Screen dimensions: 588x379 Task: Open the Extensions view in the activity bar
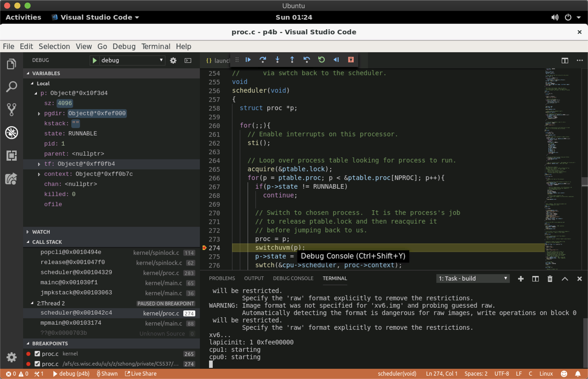pyautogui.click(x=11, y=155)
